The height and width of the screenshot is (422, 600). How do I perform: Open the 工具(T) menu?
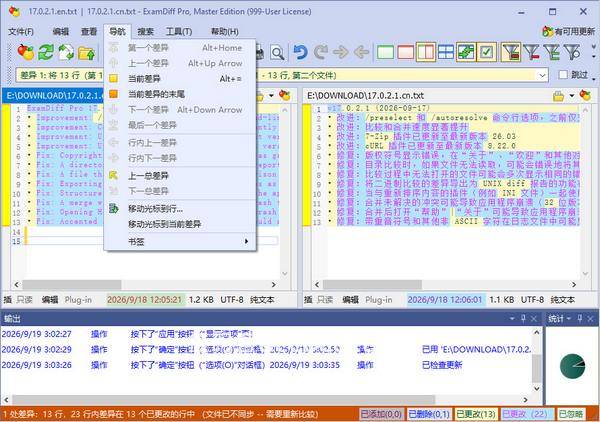[x=179, y=32]
